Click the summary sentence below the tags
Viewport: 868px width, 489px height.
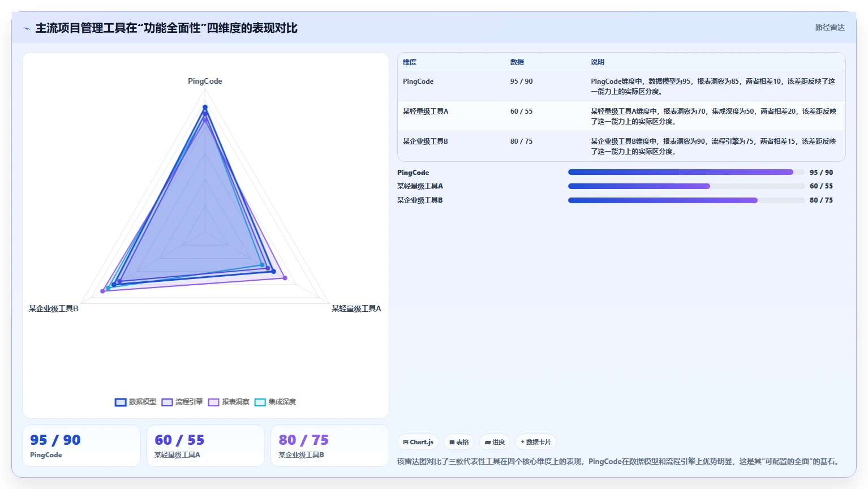(619, 462)
